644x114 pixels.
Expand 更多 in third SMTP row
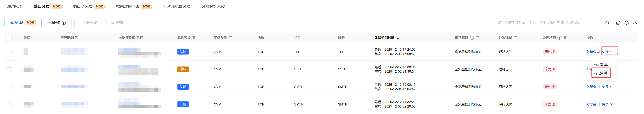coord(607,87)
